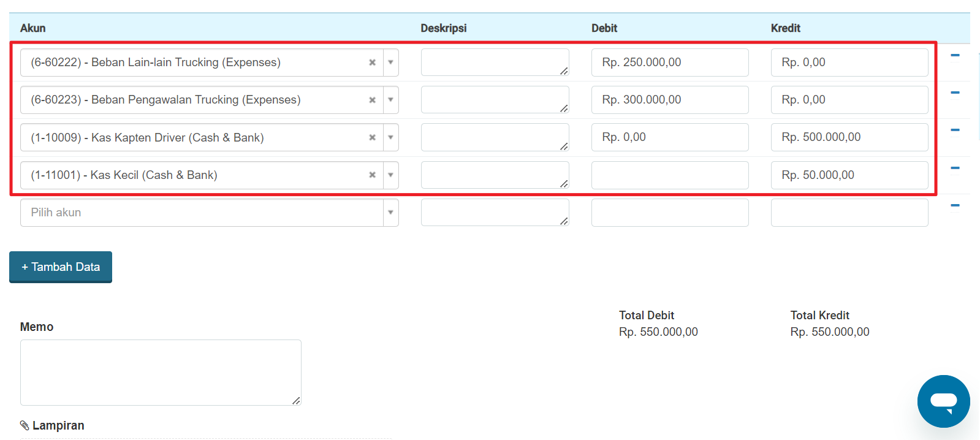Viewport: 980px width, 440px height.
Task: Click description field for Beban Pengawalan Trucking
Action: click(495, 100)
